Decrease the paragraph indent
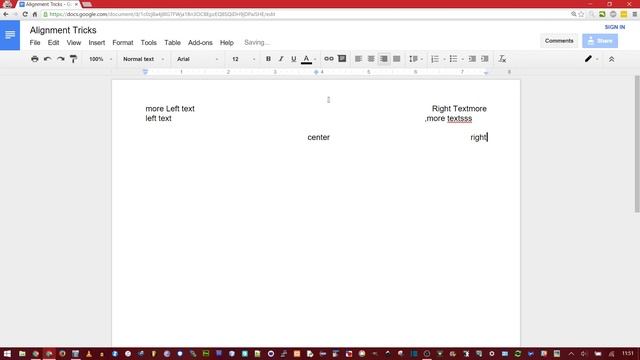This screenshot has height=360, width=640. [472, 59]
